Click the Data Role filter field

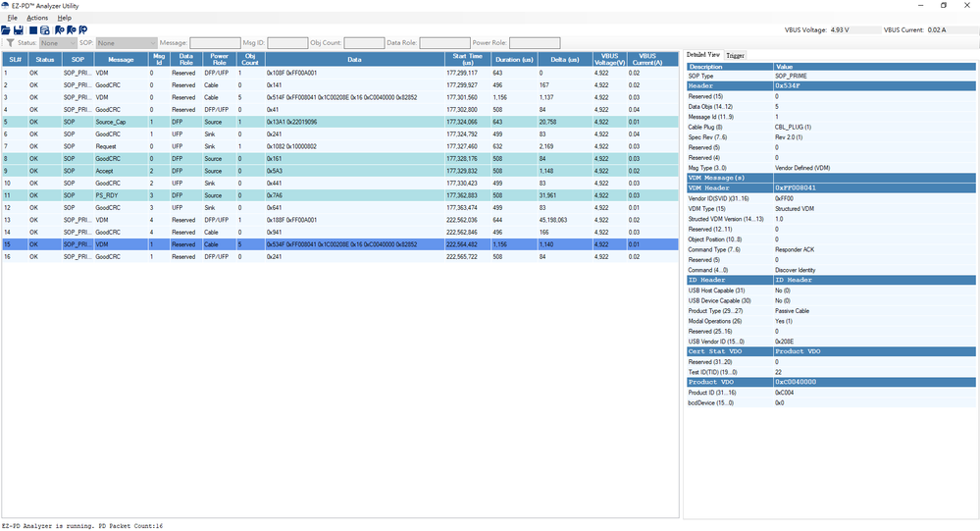click(444, 43)
